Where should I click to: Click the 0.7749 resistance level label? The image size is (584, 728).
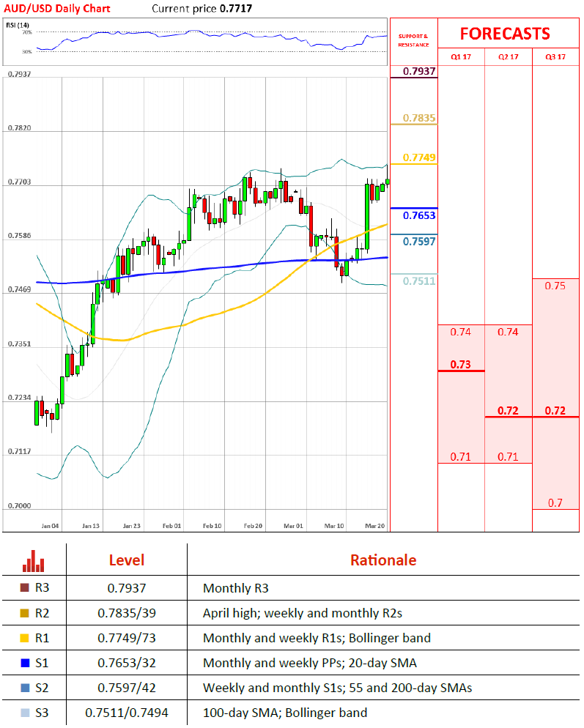pos(419,157)
